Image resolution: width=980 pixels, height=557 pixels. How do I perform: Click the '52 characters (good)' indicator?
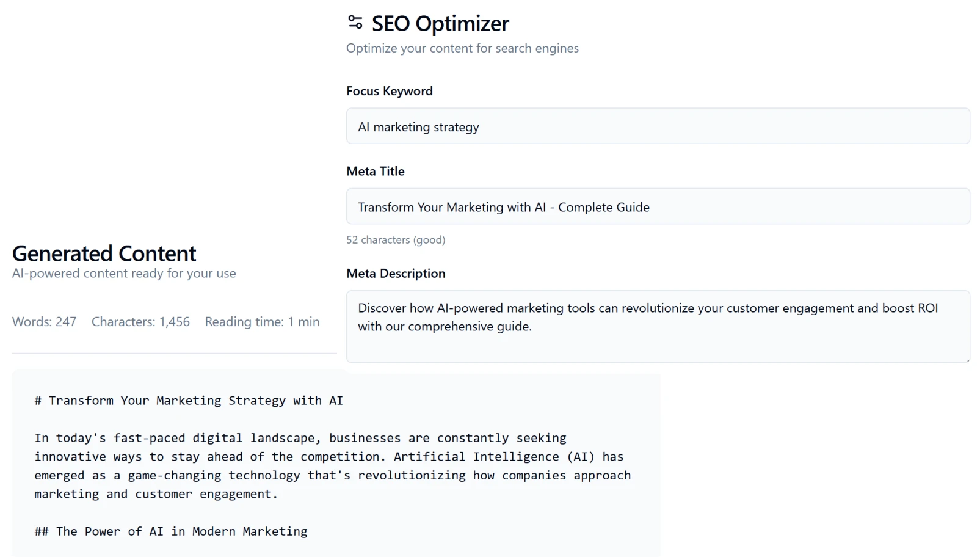click(396, 239)
